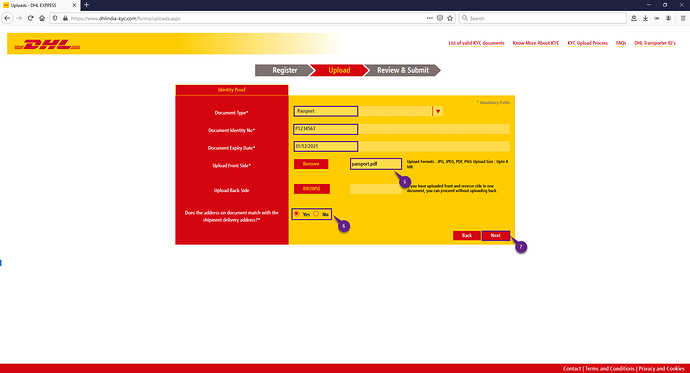The height and width of the screenshot is (373, 690).
Task: Click the '* Mandatory Fields' note
Action: [x=493, y=102]
